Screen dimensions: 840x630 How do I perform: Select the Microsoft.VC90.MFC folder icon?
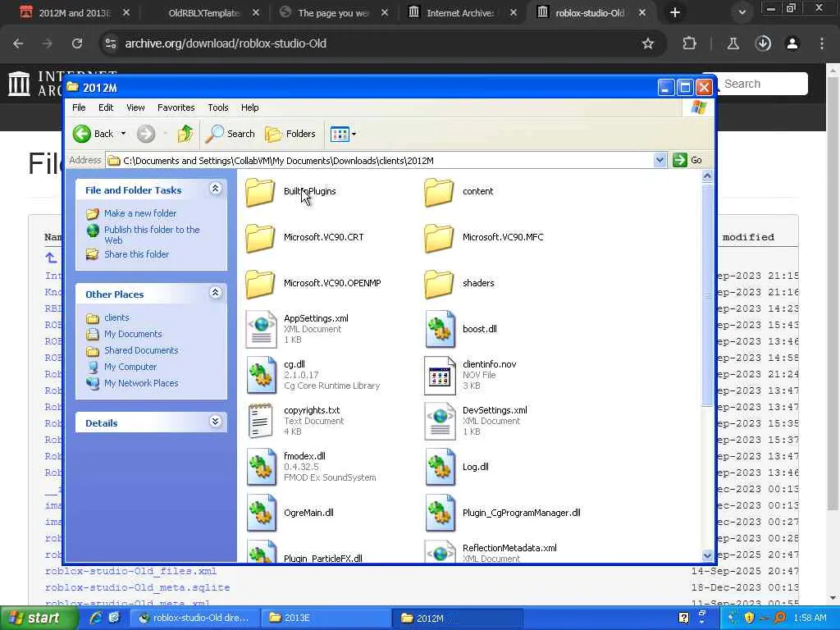point(439,238)
